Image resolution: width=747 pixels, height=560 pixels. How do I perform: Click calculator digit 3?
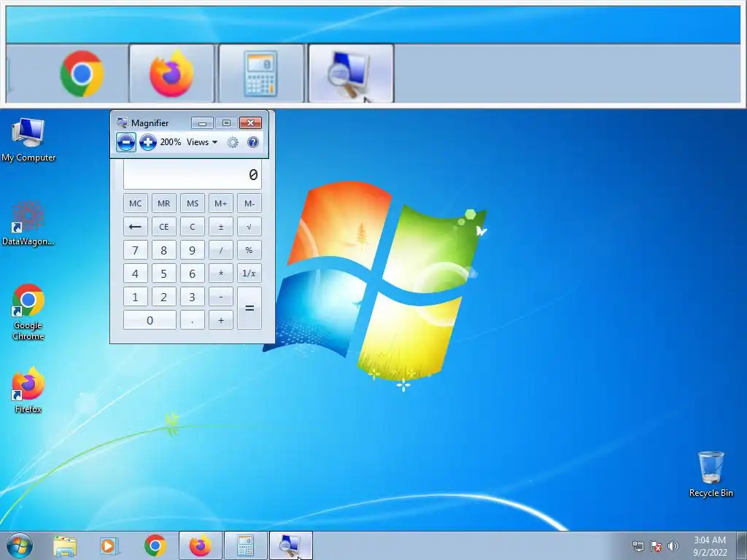pyautogui.click(x=193, y=297)
